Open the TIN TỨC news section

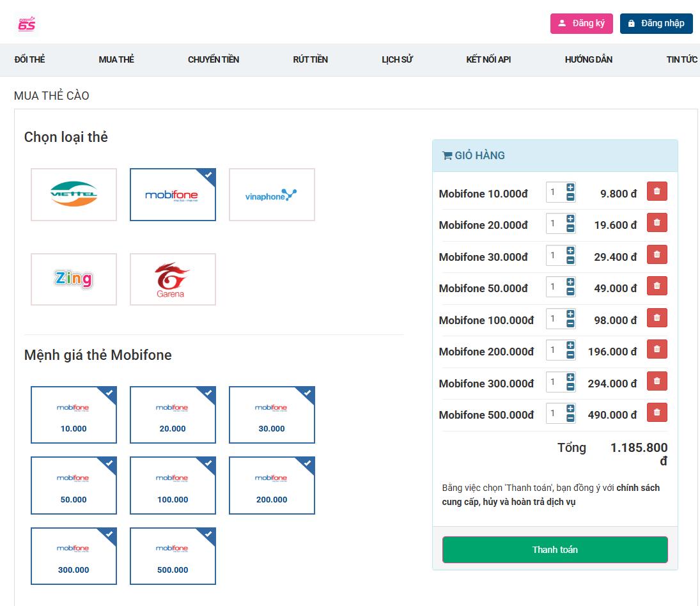(x=680, y=59)
